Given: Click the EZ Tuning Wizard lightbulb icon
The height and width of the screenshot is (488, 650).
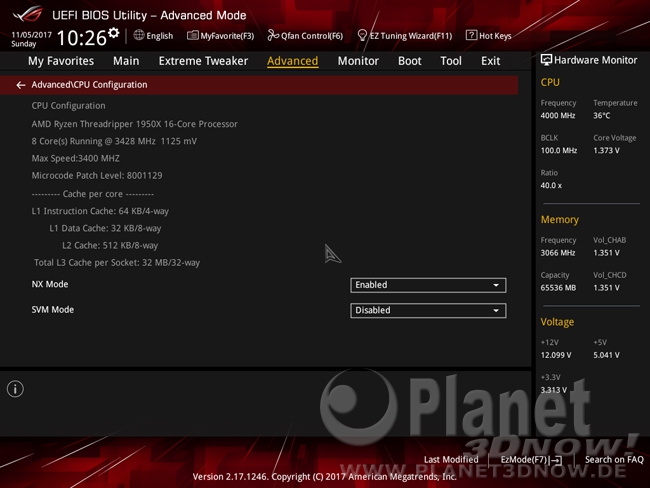Looking at the screenshot, I should pos(362,35).
